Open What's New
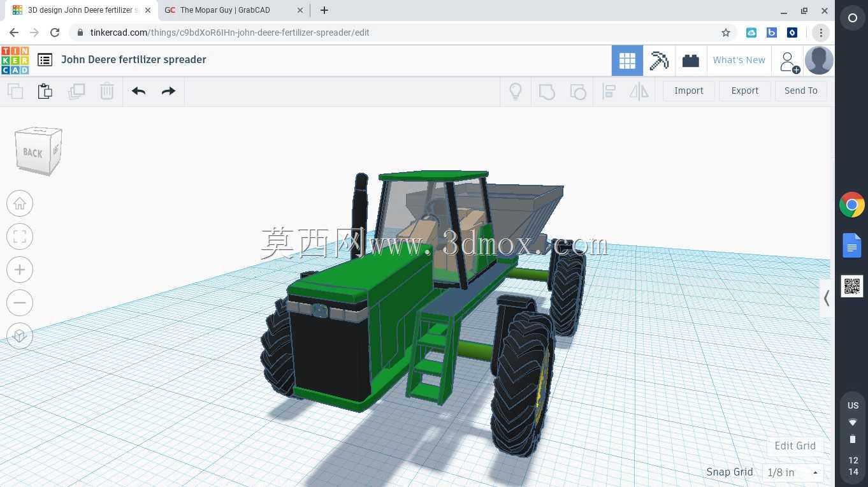Image resolution: width=868 pixels, height=487 pixels. (739, 60)
